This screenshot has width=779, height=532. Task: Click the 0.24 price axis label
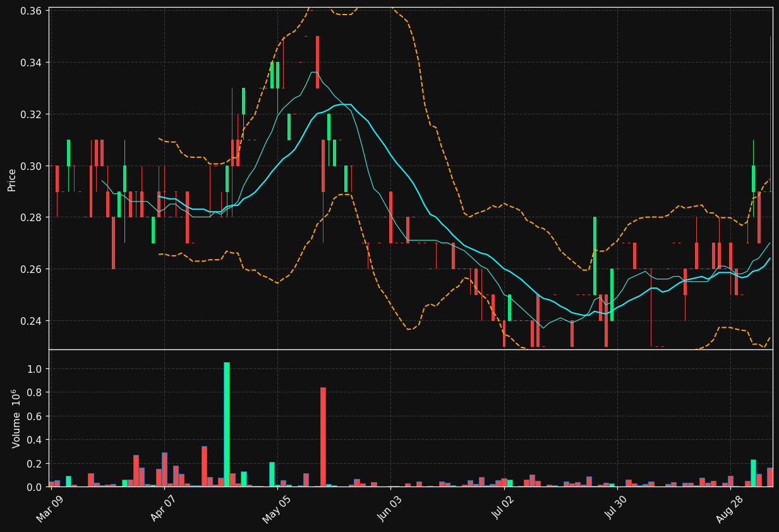pyautogui.click(x=32, y=321)
